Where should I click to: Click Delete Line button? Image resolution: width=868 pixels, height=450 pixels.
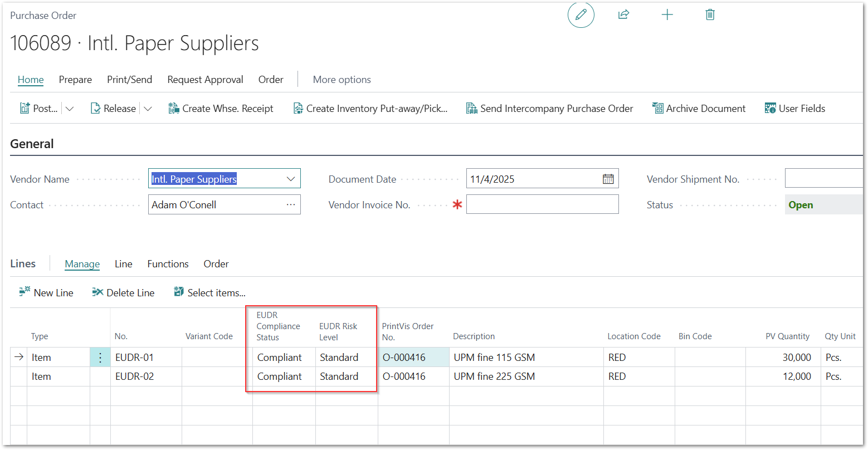(x=123, y=292)
